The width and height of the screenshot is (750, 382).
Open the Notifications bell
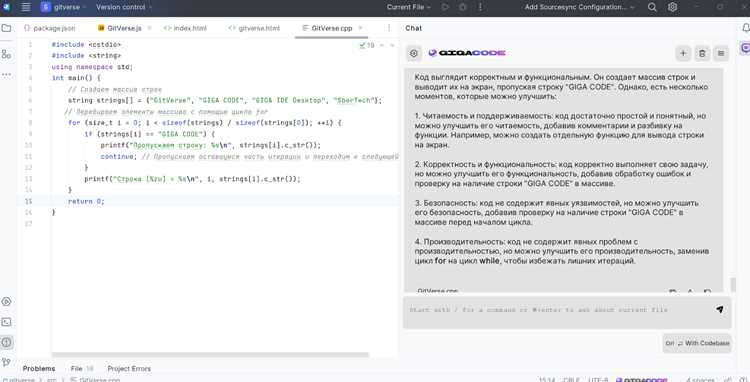pyautogui.click(x=745, y=28)
